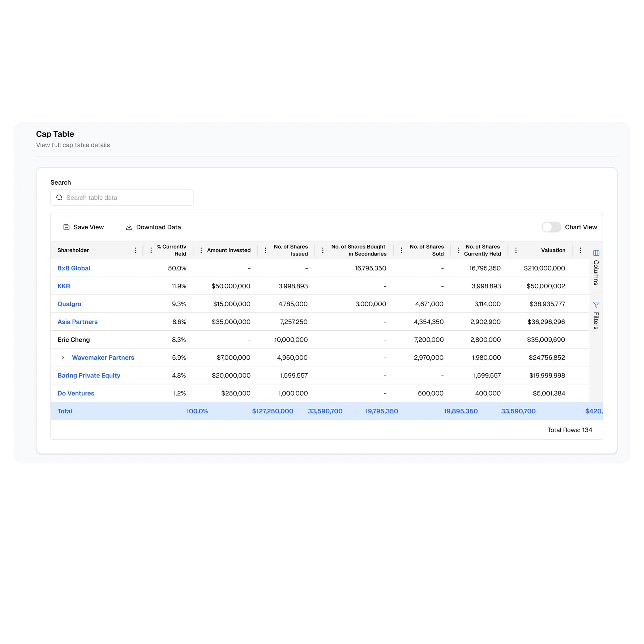Sort by the No. of Shares Currently Held header
The width and height of the screenshot is (644, 644).
pos(482,250)
